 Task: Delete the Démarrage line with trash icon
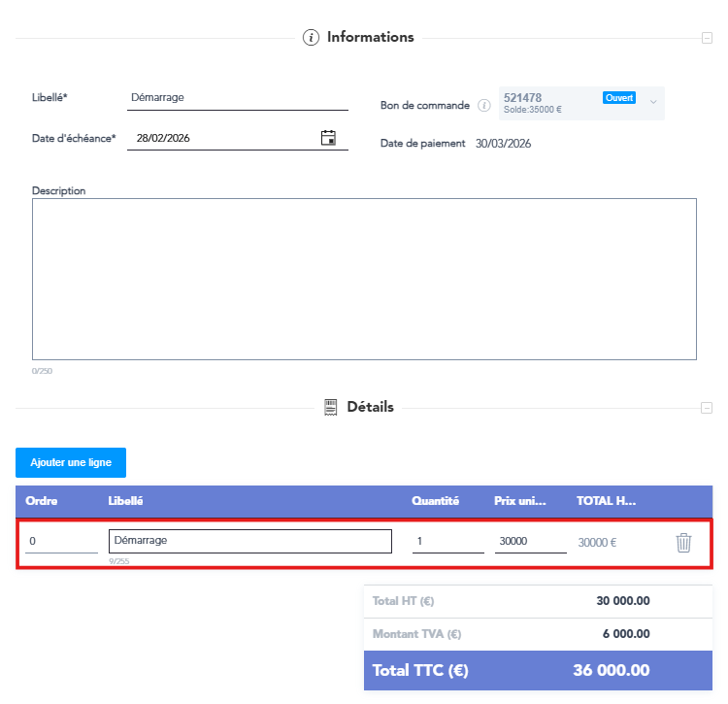[x=683, y=543]
